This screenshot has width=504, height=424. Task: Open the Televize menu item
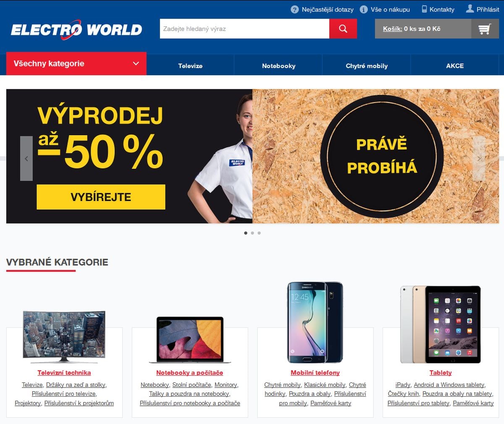pyautogui.click(x=190, y=66)
